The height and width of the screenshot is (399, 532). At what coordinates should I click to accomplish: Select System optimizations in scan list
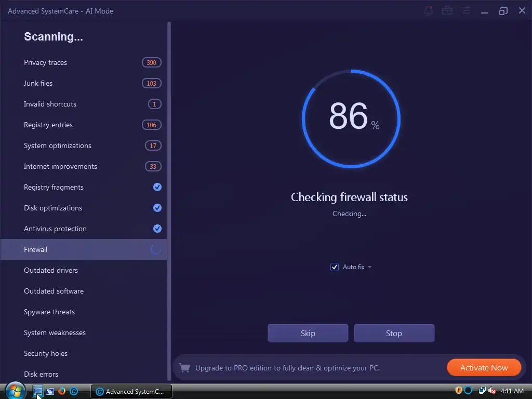tap(84, 145)
